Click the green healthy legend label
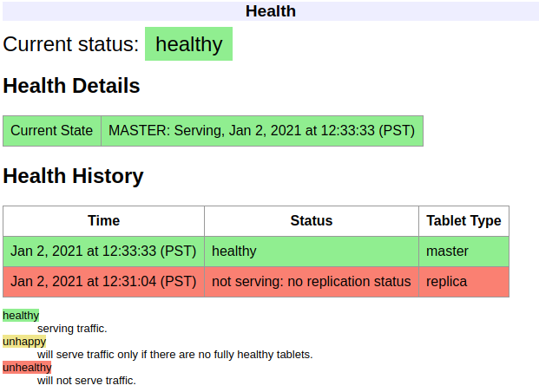Screen dimensions: 539x392 [x=21, y=316]
